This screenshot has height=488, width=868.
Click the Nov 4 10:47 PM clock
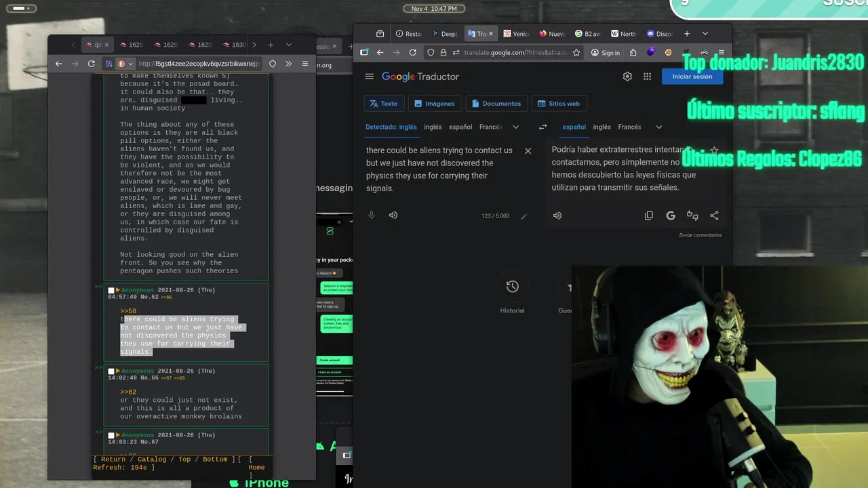tap(434, 8)
